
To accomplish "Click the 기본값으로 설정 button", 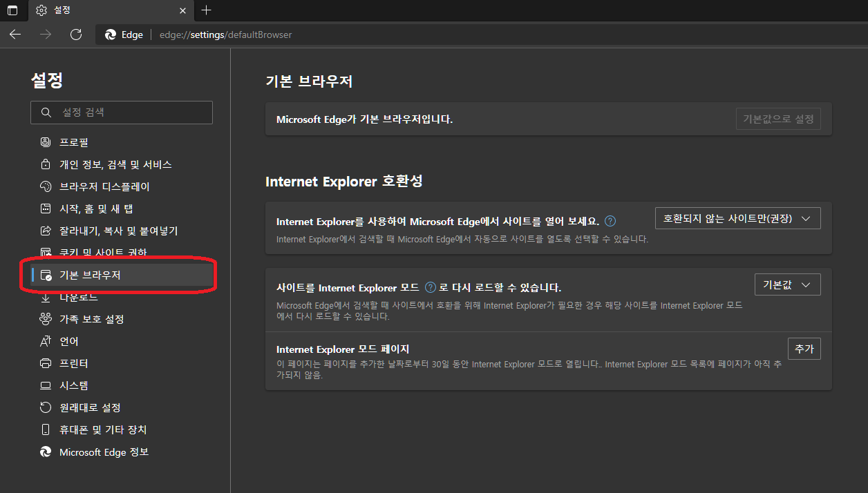I will [x=778, y=119].
